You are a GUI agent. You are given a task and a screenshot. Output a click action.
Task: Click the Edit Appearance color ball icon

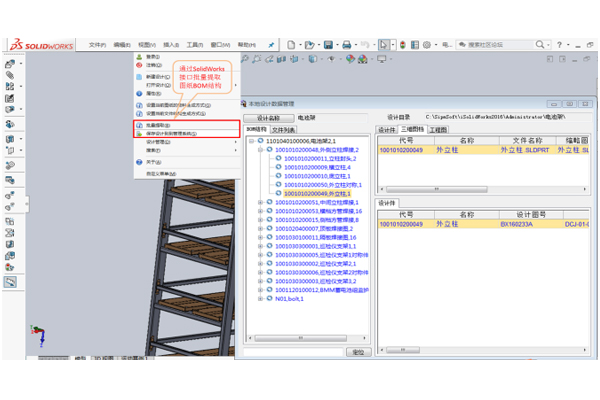pos(350,59)
